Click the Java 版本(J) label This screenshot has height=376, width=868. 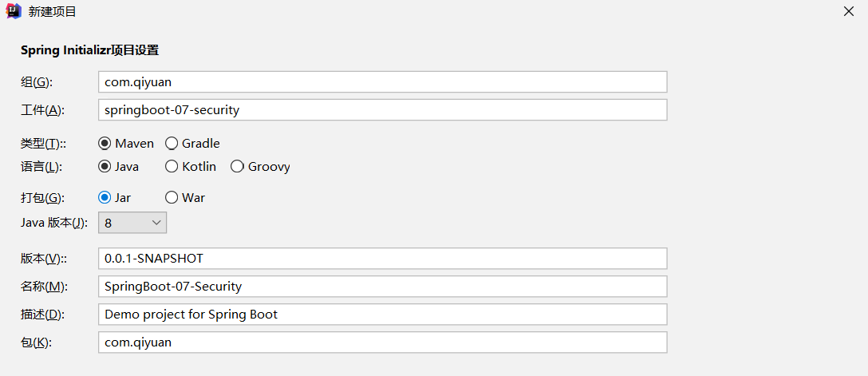pos(53,223)
